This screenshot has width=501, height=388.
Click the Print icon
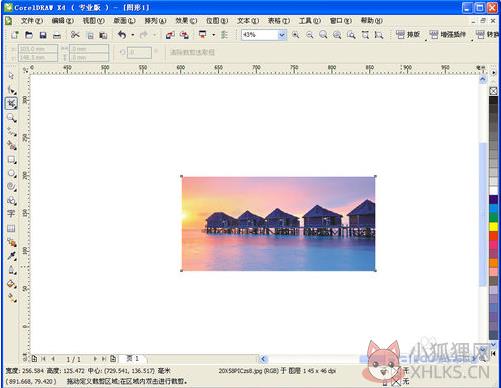(x=57, y=35)
